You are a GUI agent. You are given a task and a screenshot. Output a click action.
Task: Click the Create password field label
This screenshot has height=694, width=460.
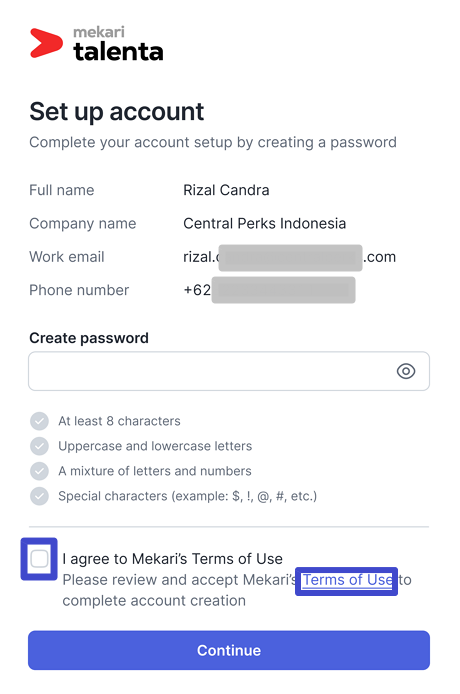point(89,338)
